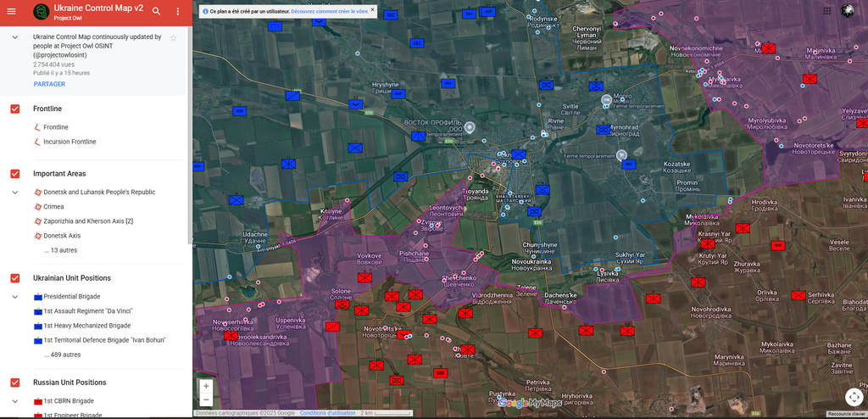
Task: Select the Incursion Frontline item
Action: [70, 142]
